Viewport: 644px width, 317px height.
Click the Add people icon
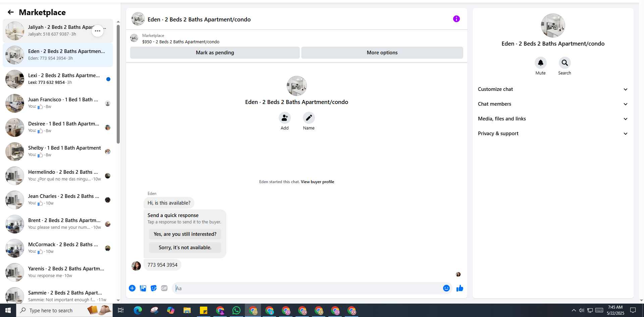[x=284, y=118]
